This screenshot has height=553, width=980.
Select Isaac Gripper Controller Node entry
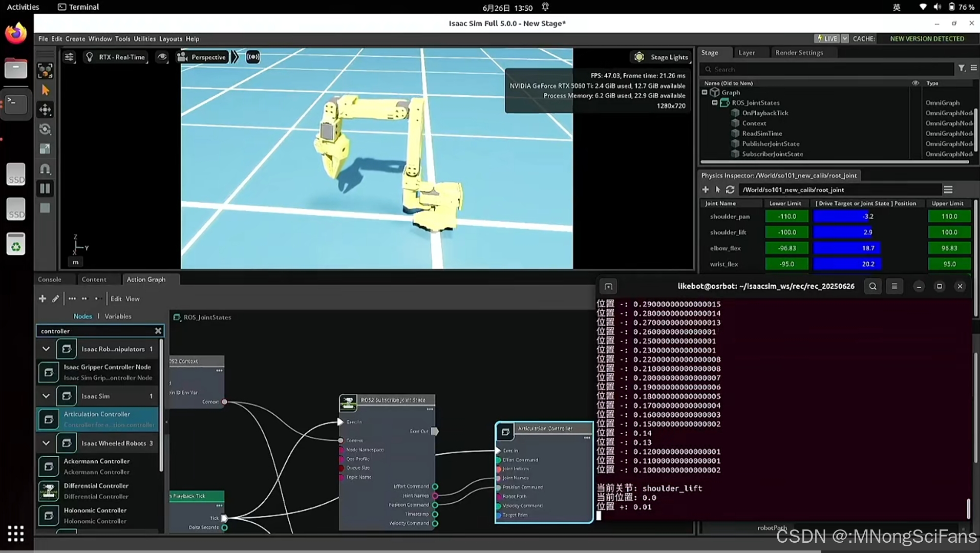coord(97,372)
